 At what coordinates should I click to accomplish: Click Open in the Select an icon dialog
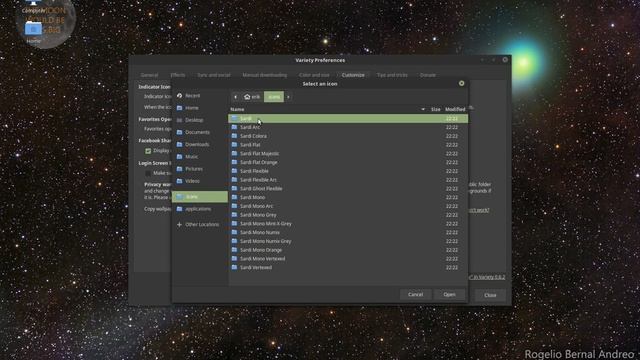(x=449, y=294)
